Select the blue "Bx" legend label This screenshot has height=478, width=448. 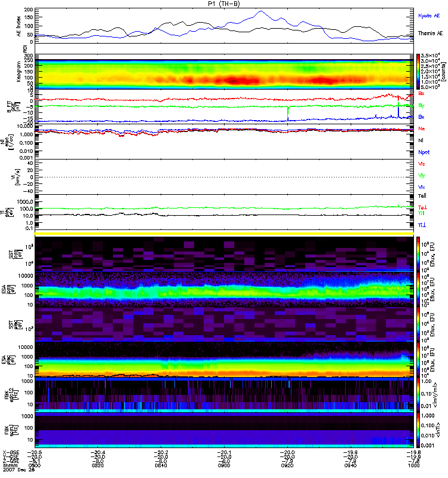click(x=421, y=117)
